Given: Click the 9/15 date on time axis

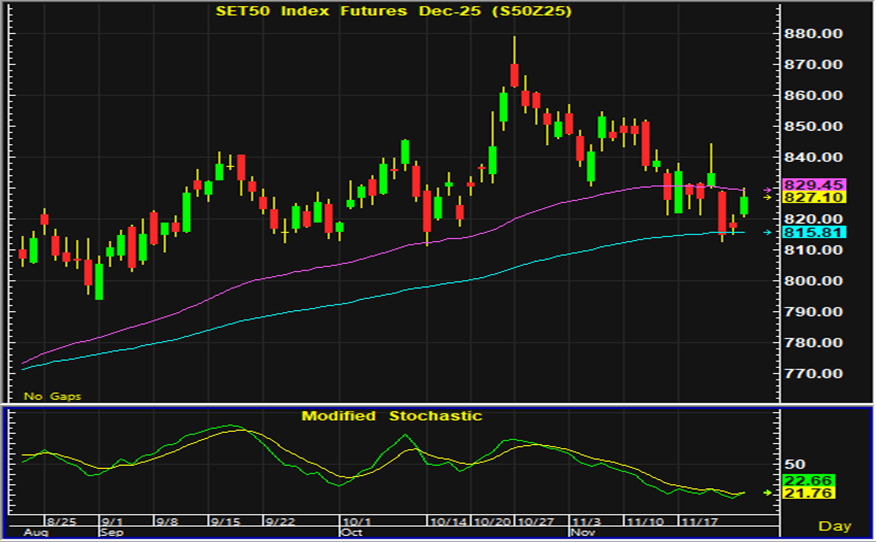Looking at the screenshot, I should pyautogui.click(x=225, y=522).
